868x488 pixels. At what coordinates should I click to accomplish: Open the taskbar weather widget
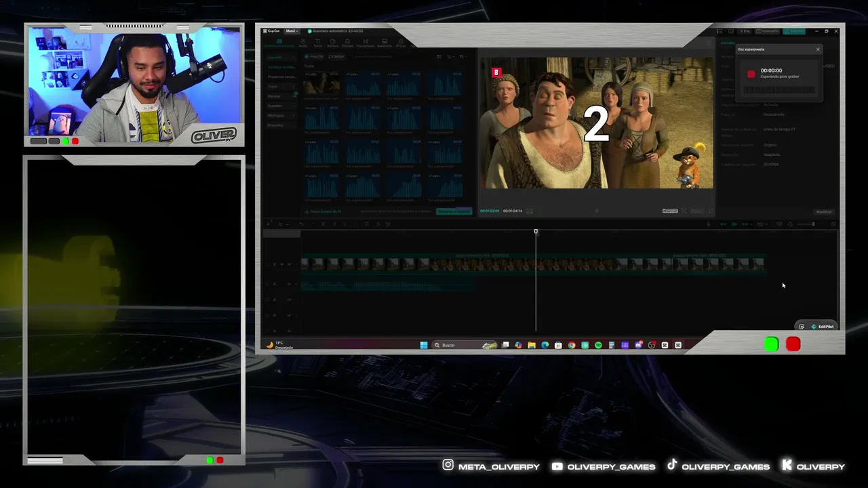coord(279,345)
